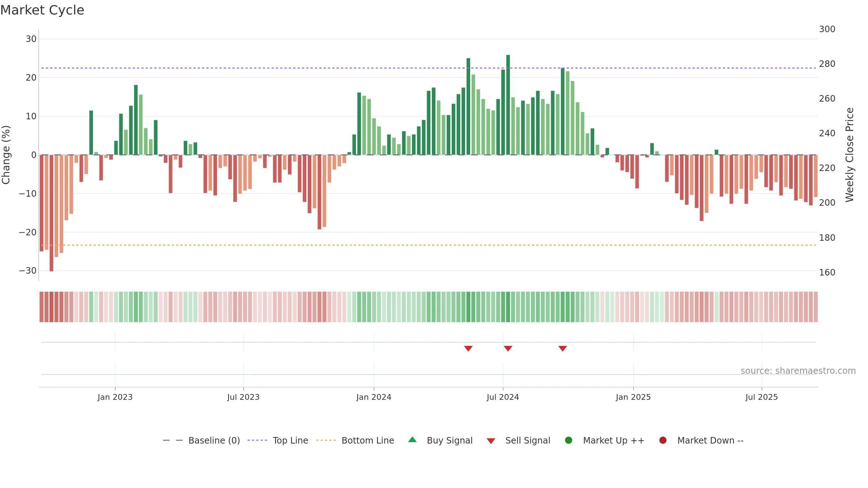868x488 pixels.
Task: Click the Market Cycle chart title
Action: (x=42, y=10)
